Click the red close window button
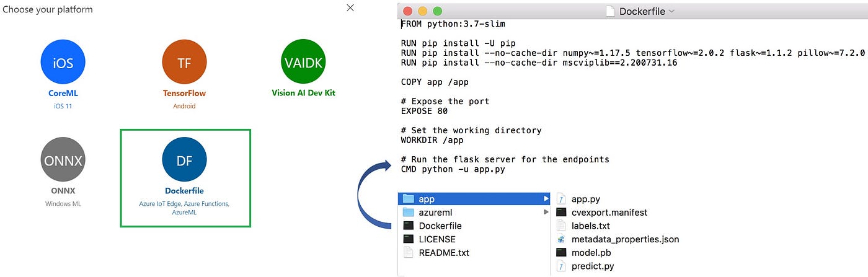 pyautogui.click(x=407, y=11)
